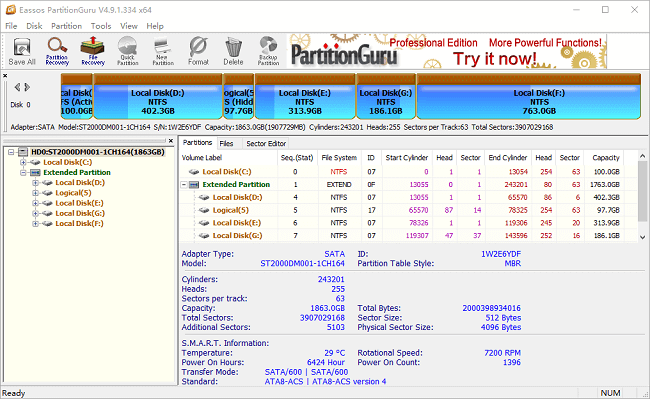Viewport: 650px width, 399px height.
Task: Click the HD0 hard disk icon in tree
Action: click(x=23, y=152)
